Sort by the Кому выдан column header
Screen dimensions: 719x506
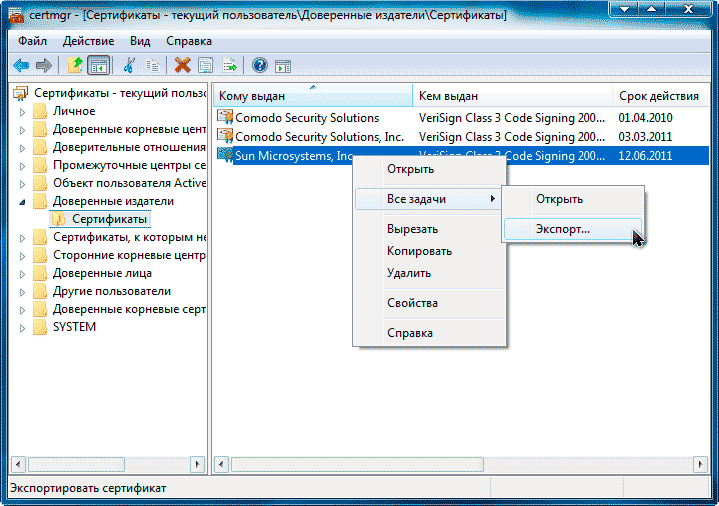pyautogui.click(x=313, y=95)
